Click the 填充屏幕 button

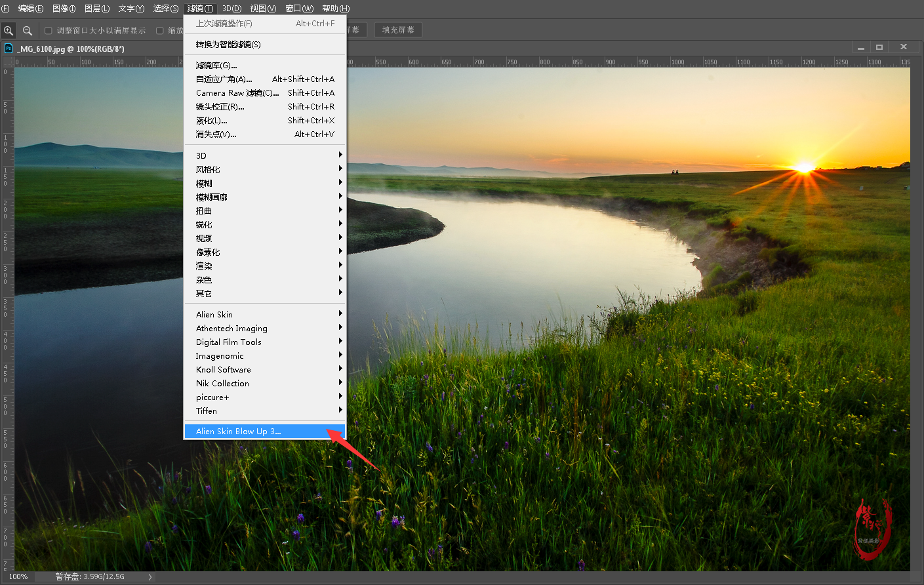pyautogui.click(x=398, y=30)
